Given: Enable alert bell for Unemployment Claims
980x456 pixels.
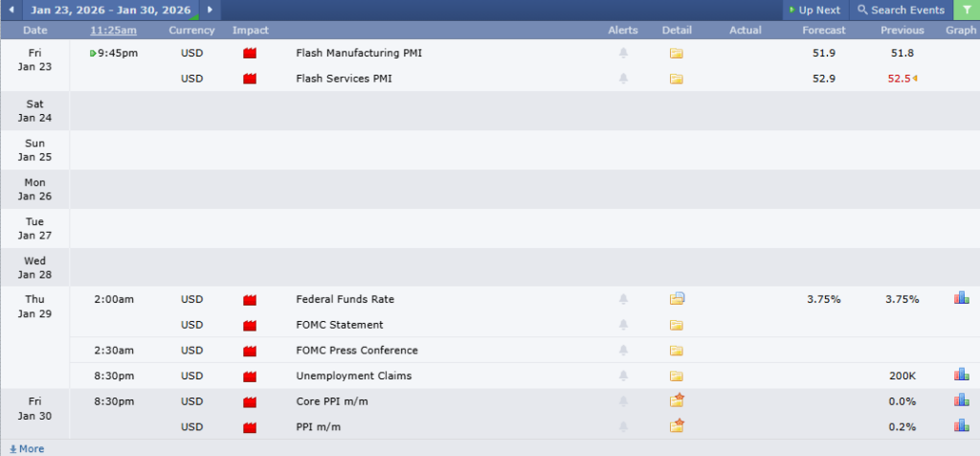Looking at the screenshot, I should pyautogui.click(x=623, y=376).
